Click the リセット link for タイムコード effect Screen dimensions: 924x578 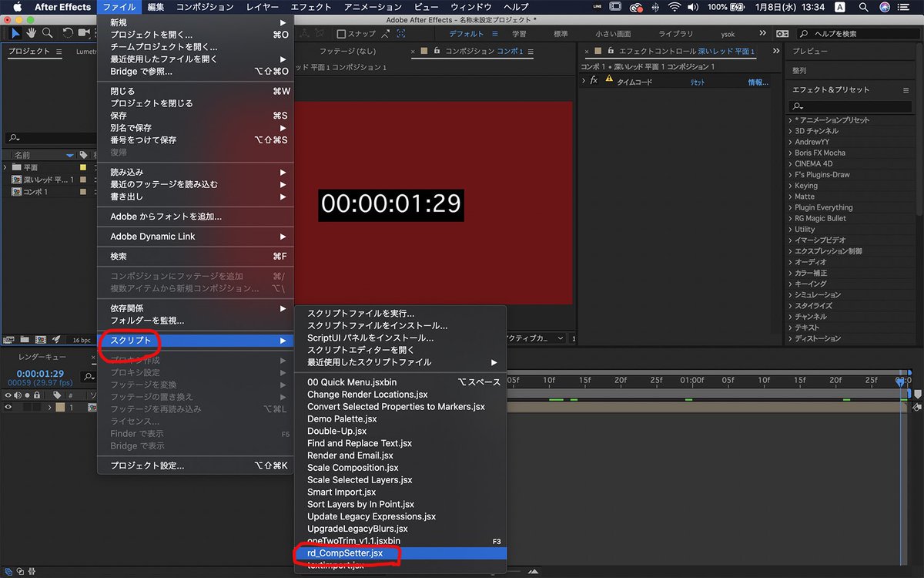(697, 82)
